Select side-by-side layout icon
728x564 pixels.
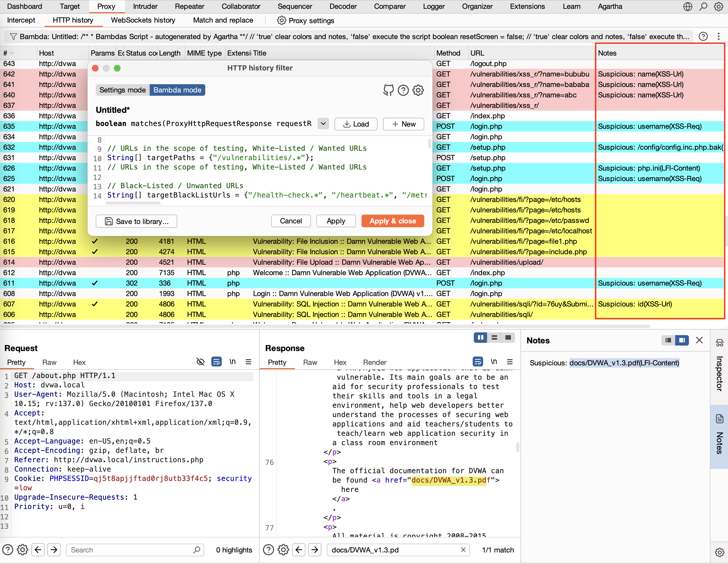480,338
